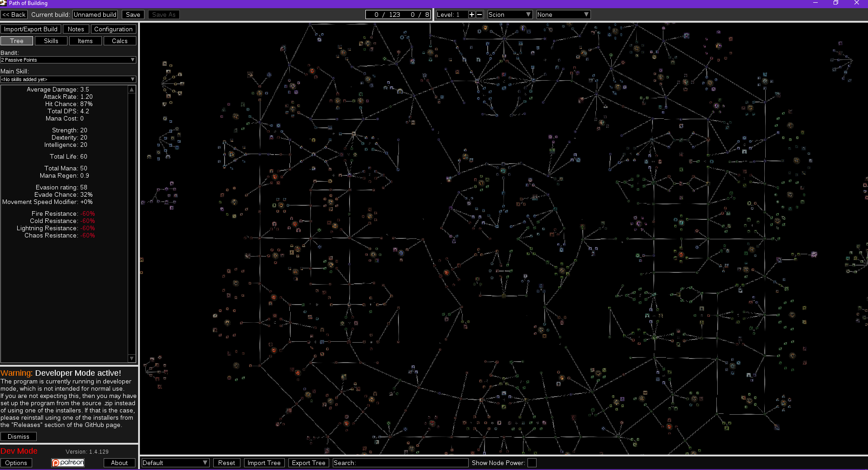The height and width of the screenshot is (470, 868).
Task: Switch to the Items tab
Action: point(85,40)
